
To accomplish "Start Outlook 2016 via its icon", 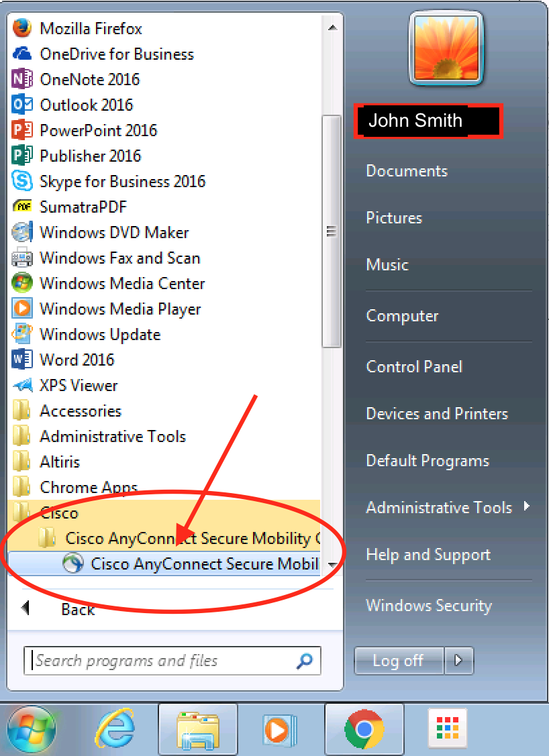I will pos(21,105).
